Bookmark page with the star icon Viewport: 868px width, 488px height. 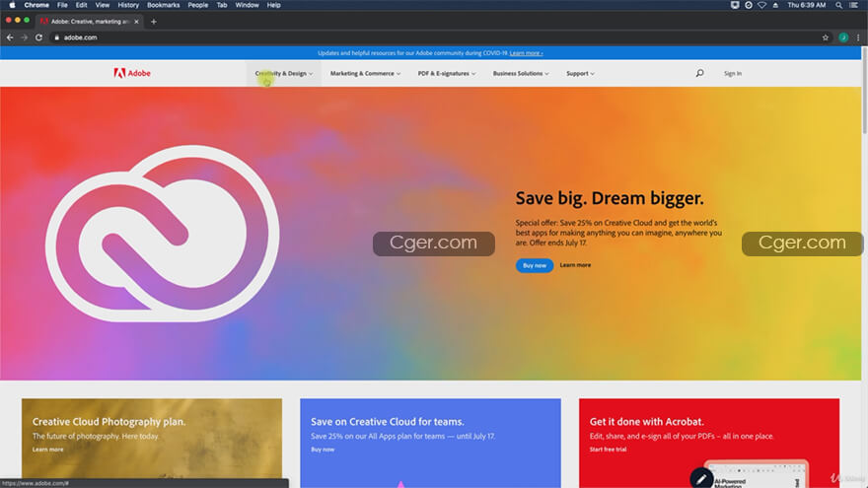coord(826,37)
